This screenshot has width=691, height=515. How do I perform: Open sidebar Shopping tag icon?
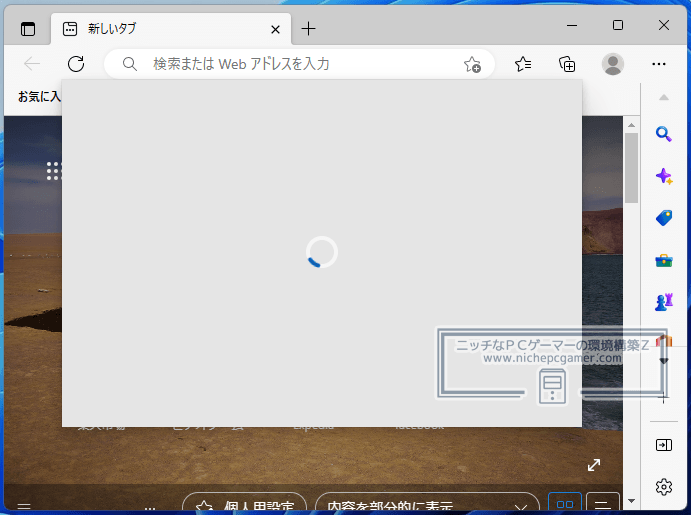(664, 218)
